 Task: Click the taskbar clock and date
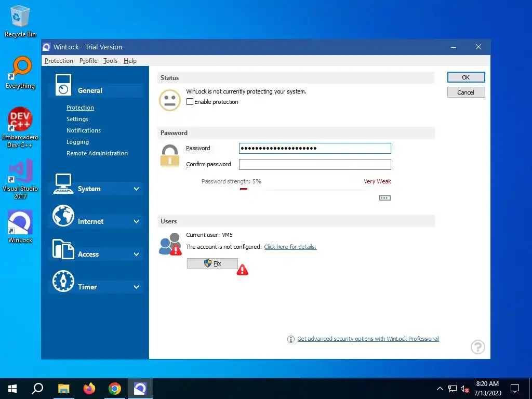(x=487, y=389)
